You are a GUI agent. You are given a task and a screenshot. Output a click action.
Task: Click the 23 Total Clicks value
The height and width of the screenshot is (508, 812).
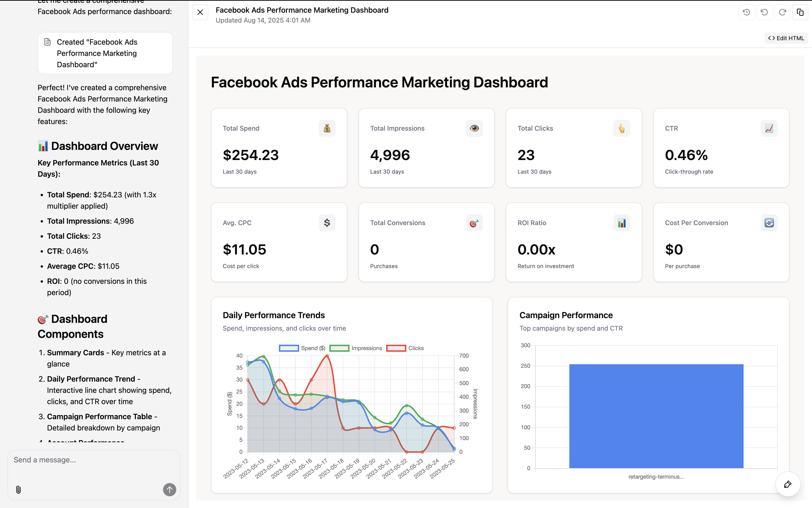pyautogui.click(x=526, y=155)
